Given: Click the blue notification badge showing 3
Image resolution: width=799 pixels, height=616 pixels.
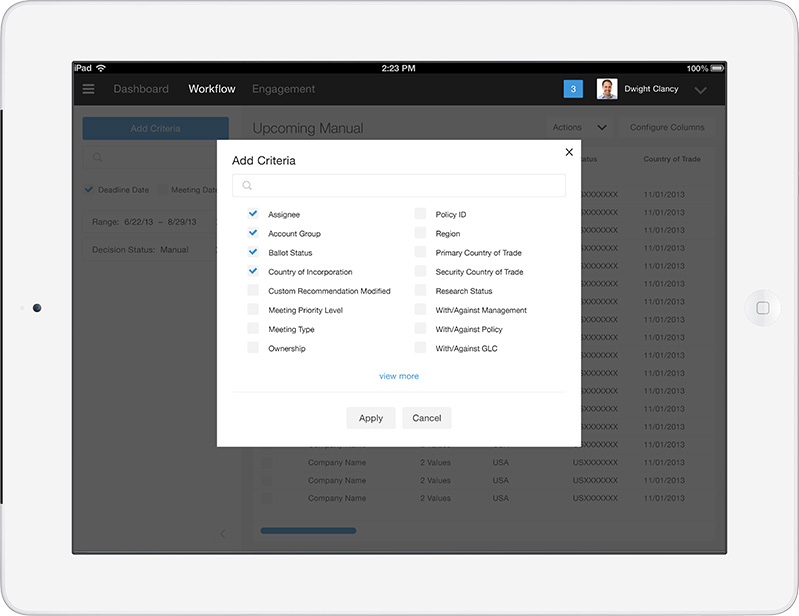Looking at the screenshot, I should (573, 89).
